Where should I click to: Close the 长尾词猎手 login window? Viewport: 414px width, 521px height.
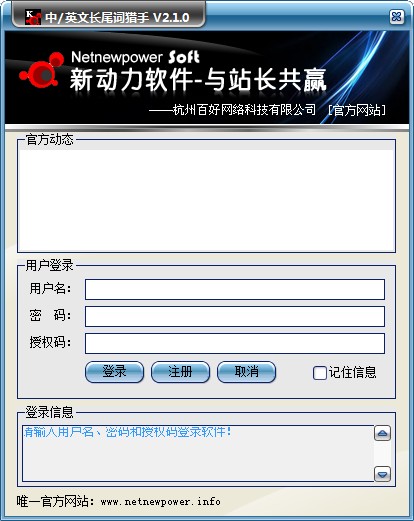coord(396,17)
